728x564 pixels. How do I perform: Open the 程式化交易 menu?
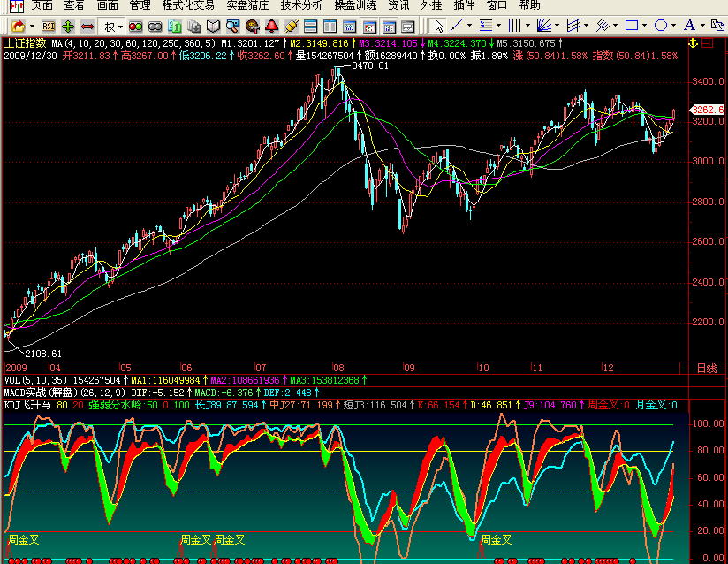(188, 5)
